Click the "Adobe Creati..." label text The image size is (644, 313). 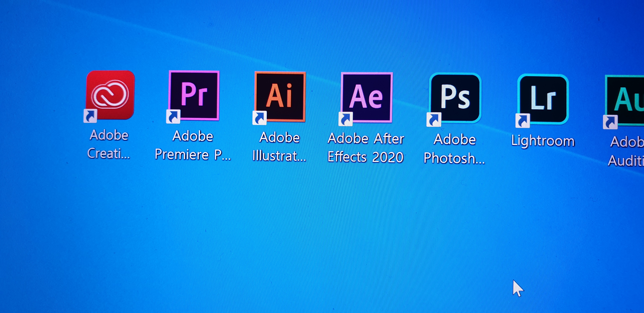pyautogui.click(x=109, y=144)
